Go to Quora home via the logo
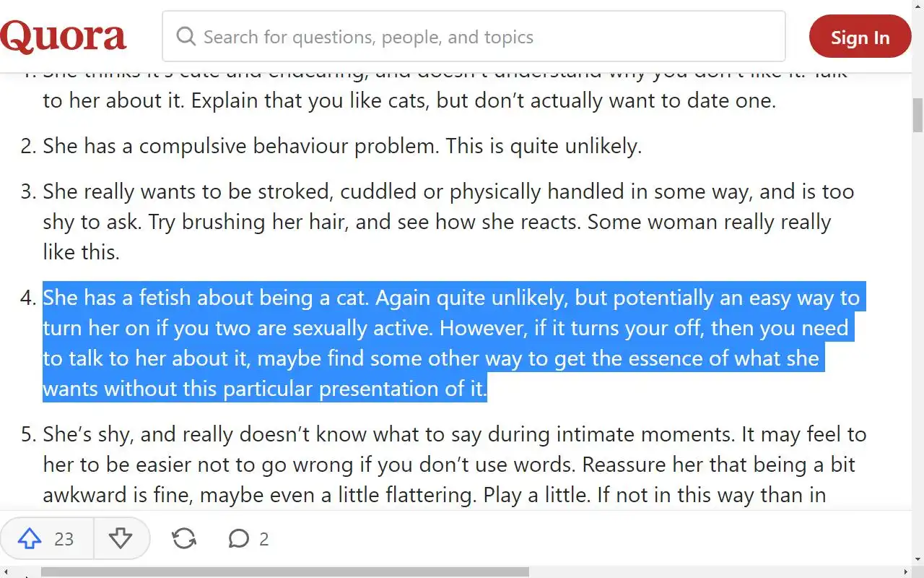Screen dimensions: 924x578 [x=64, y=37]
